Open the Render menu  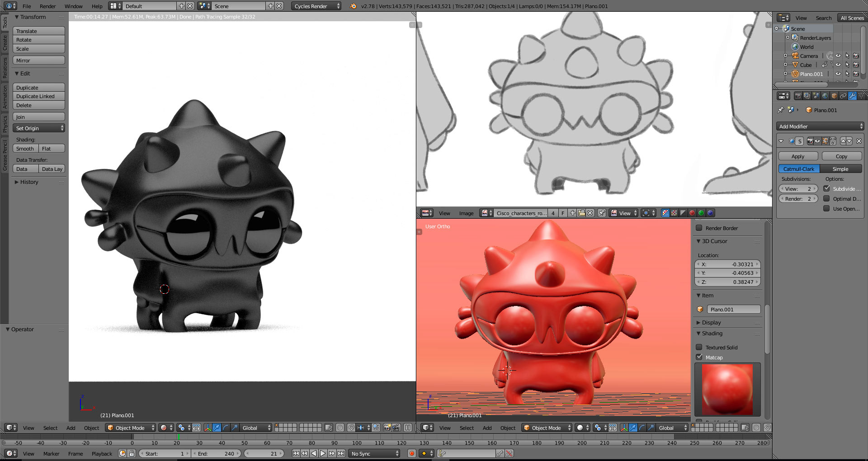coord(47,6)
